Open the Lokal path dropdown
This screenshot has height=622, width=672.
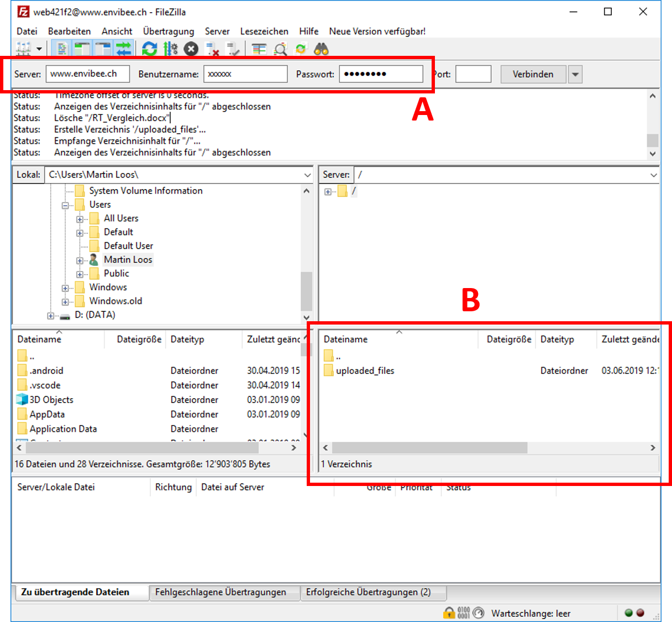[307, 175]
